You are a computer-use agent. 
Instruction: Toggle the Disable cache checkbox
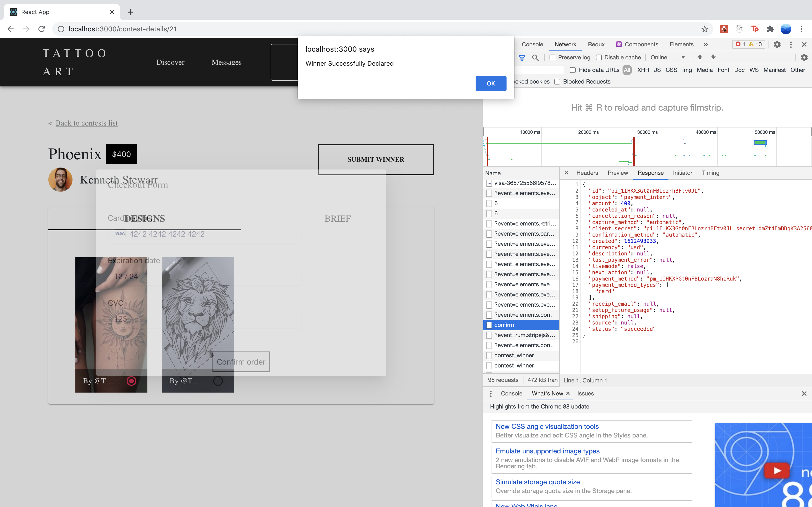click(x=599, y=58)
